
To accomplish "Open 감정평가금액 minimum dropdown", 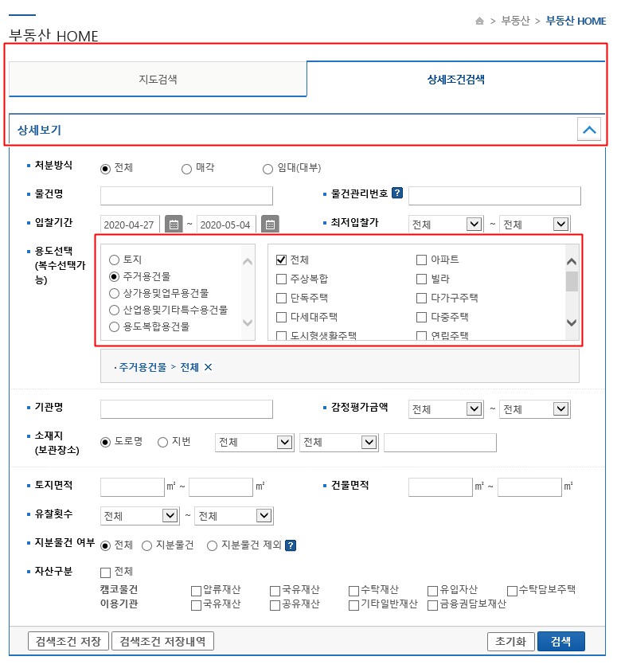I will pos(446,409).
